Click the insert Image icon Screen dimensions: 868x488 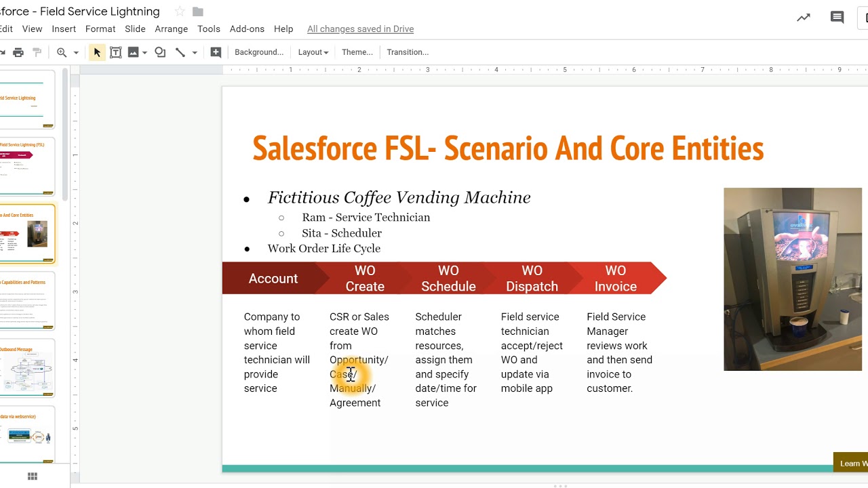[133, 52]
